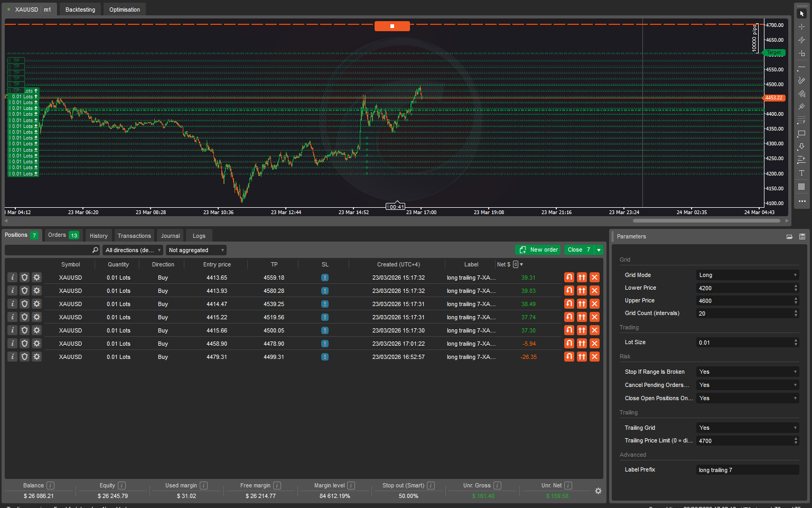The height and width of the screenshot is (508, 812).
Task: Open the Journal tab
Action: [x=170, y=235]
